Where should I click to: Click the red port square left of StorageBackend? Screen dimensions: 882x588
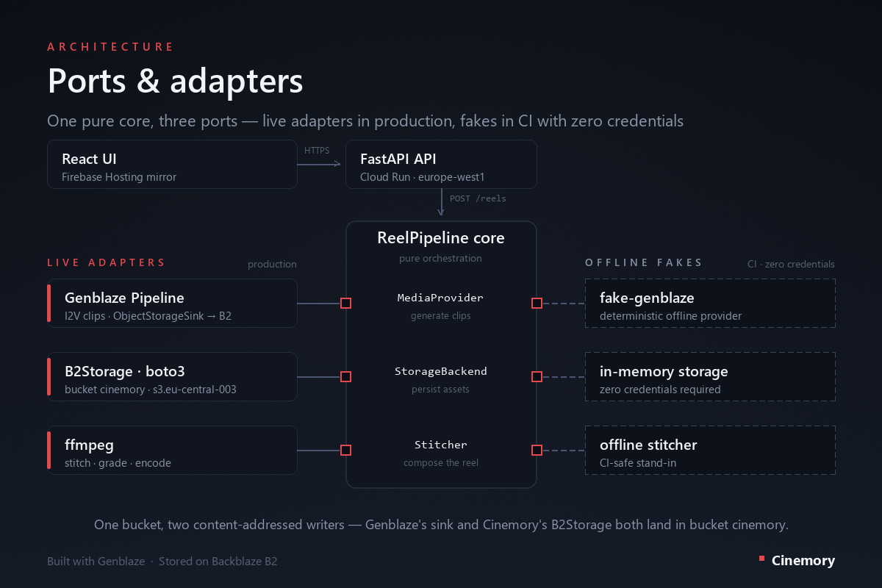[x=346, y=376]
